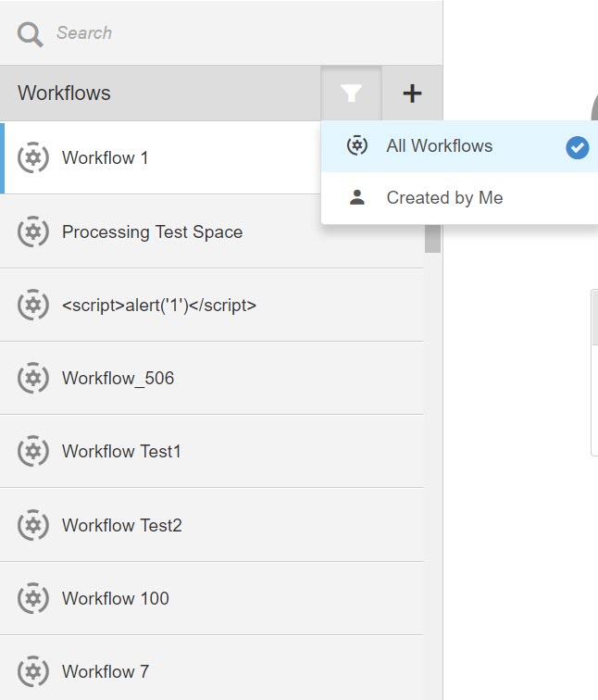
Task: Open the Workflow 1 list entry
Action: (x=106, y=157)
